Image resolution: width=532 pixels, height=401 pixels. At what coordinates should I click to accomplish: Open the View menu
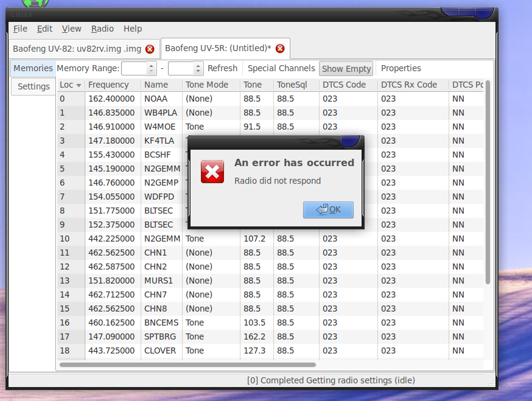click(x=71, y=29)
